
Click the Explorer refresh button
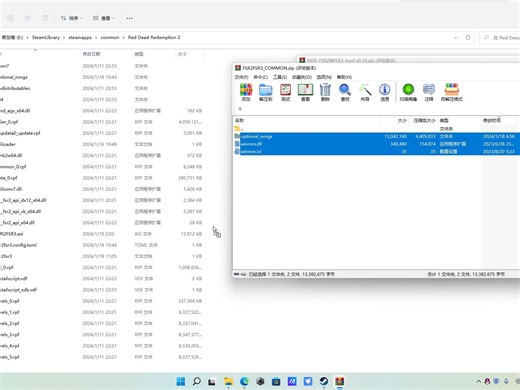coord(468,38)
